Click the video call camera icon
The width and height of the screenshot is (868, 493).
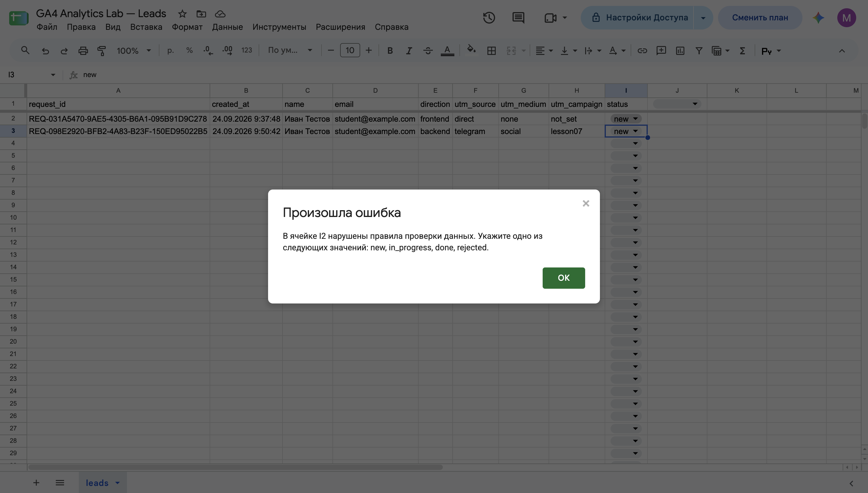pos(550,18)
